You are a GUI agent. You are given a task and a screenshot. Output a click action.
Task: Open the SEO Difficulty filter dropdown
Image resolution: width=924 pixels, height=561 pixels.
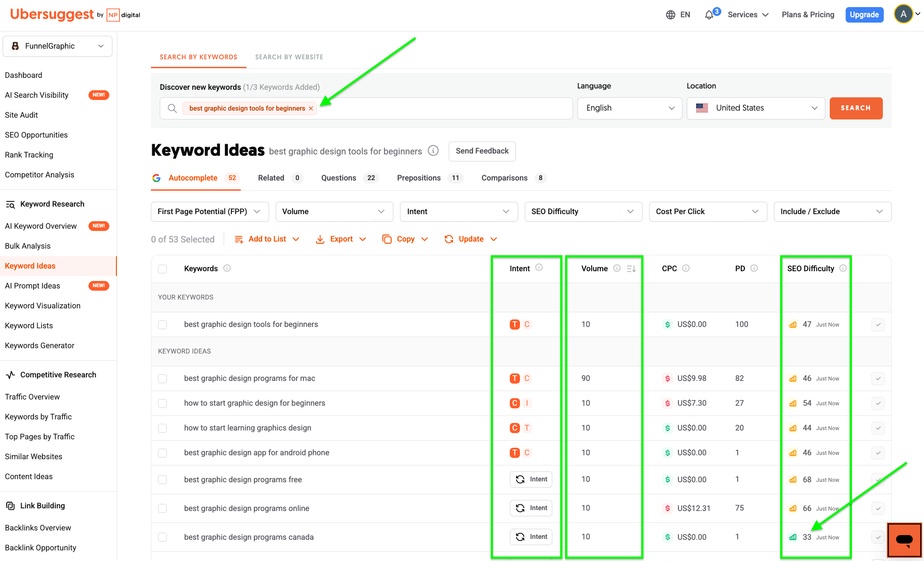click(583, 211)
